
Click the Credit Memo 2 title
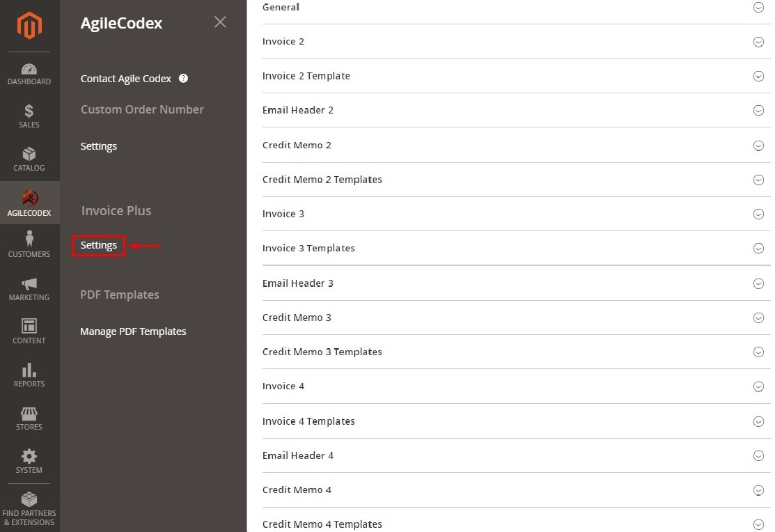pyautogui.click(x=297, y=145)
